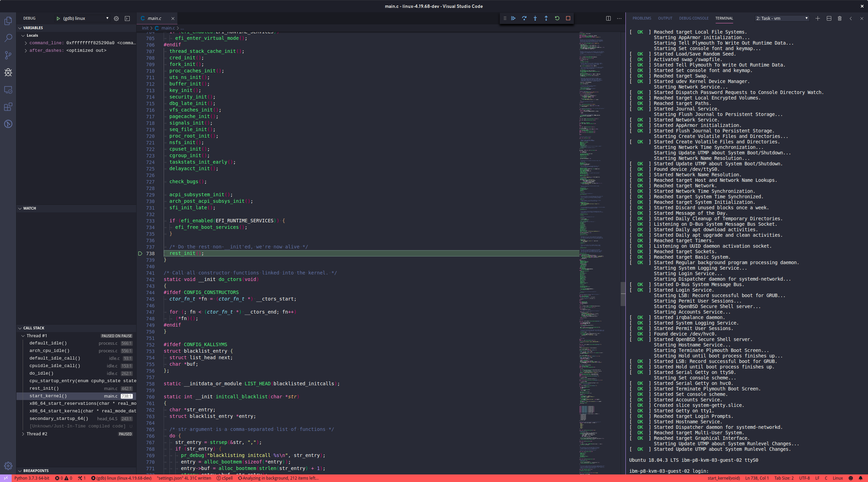Open errors and warnings count in status bar
868x482 pixels.
pyautogui.click(x=63, y=478)
